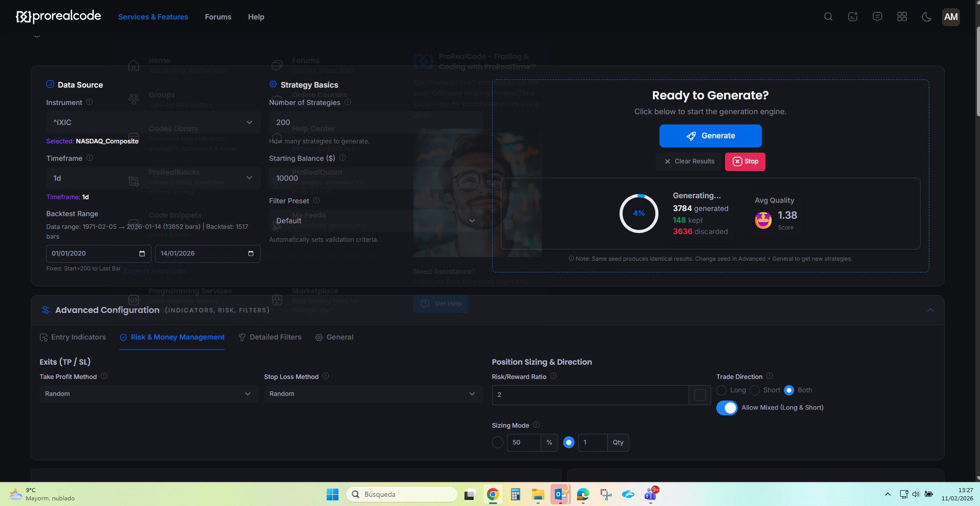Click the 4% generation progress ring

638,213
